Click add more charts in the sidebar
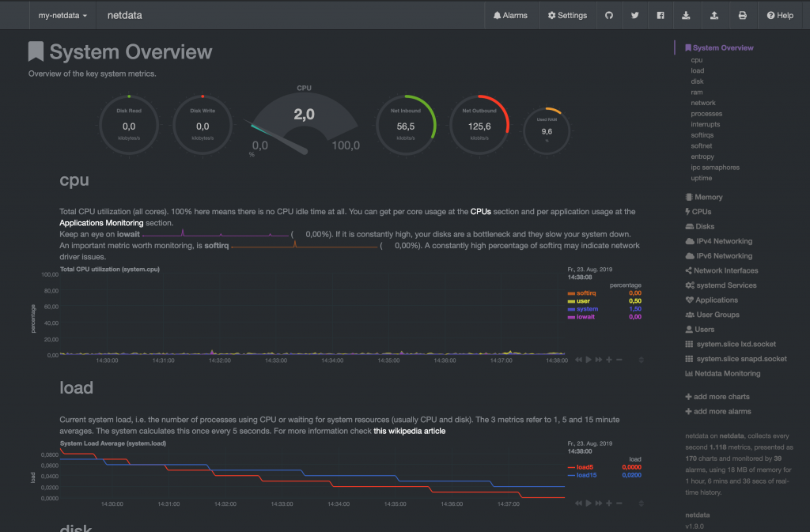This screenshot has height=532, width=810. (717, 396)
